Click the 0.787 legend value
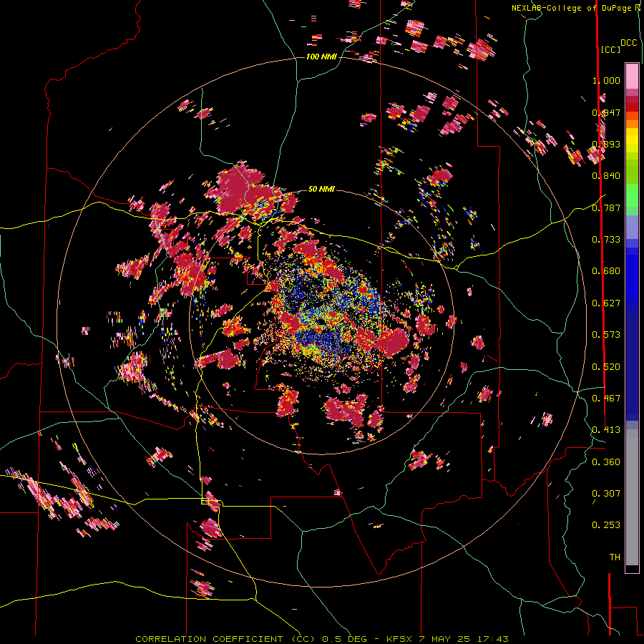 click(x=606, y=208)
